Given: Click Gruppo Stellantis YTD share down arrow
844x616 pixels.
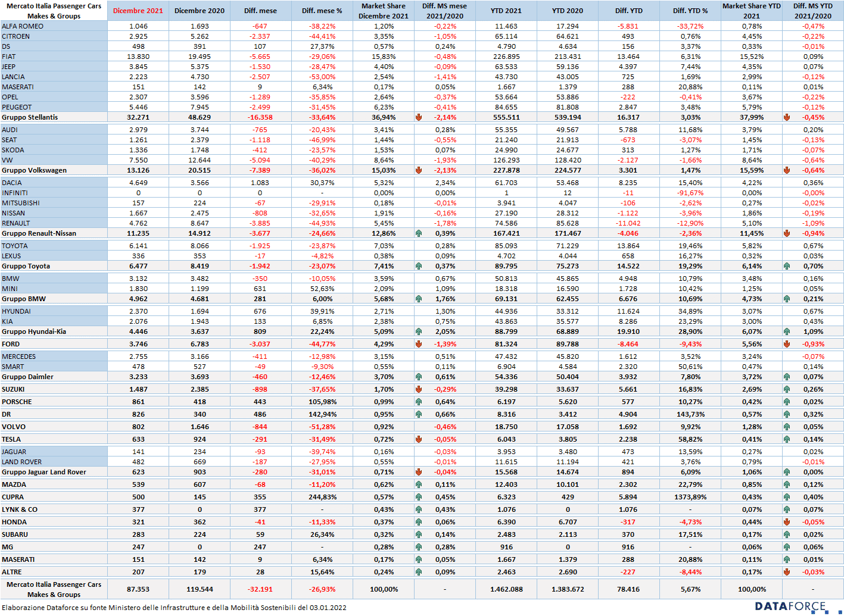Looking at the screenshot, I should pyautogui.click(x=787, y=117).
